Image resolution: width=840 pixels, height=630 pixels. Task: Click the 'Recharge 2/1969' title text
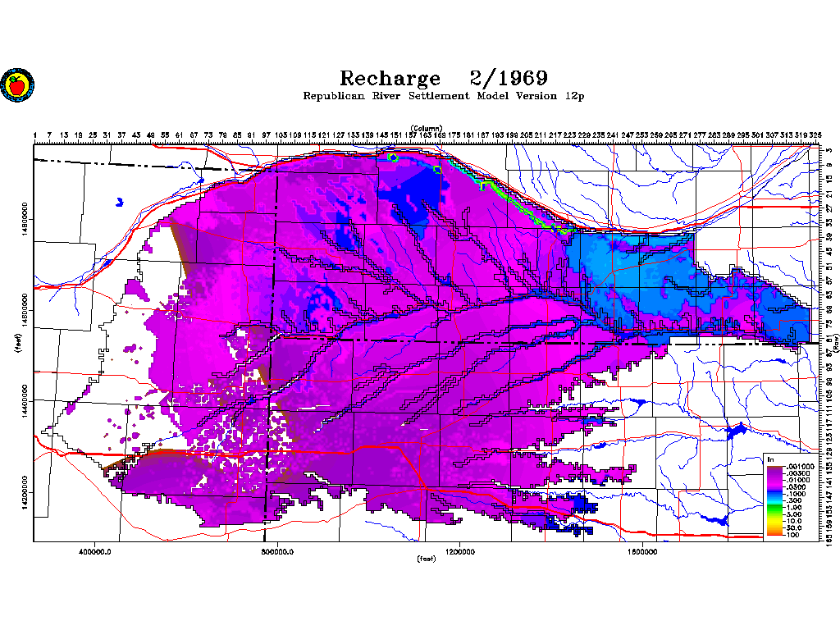(x=444, y=78)
